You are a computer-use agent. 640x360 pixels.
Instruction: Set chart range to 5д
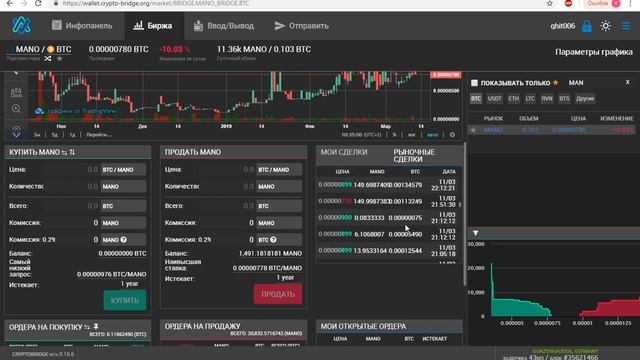[54, 135]
